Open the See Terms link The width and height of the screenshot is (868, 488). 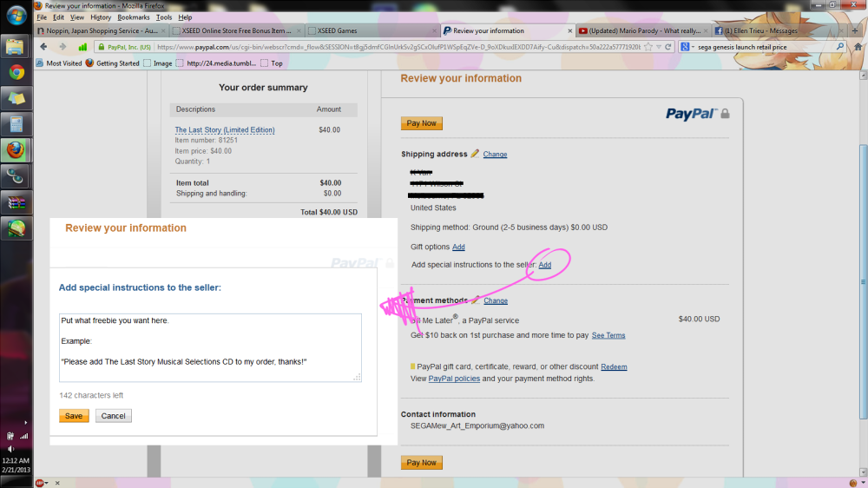coord(608,335)
